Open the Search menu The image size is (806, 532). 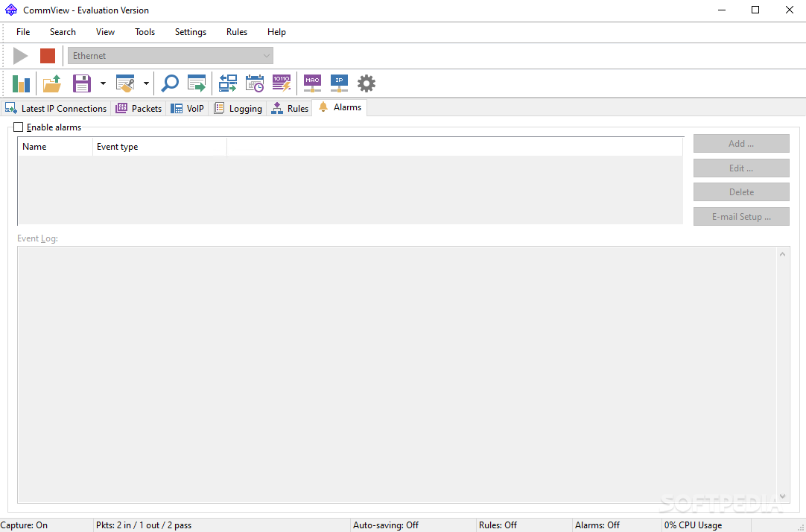tap(63, 32)
